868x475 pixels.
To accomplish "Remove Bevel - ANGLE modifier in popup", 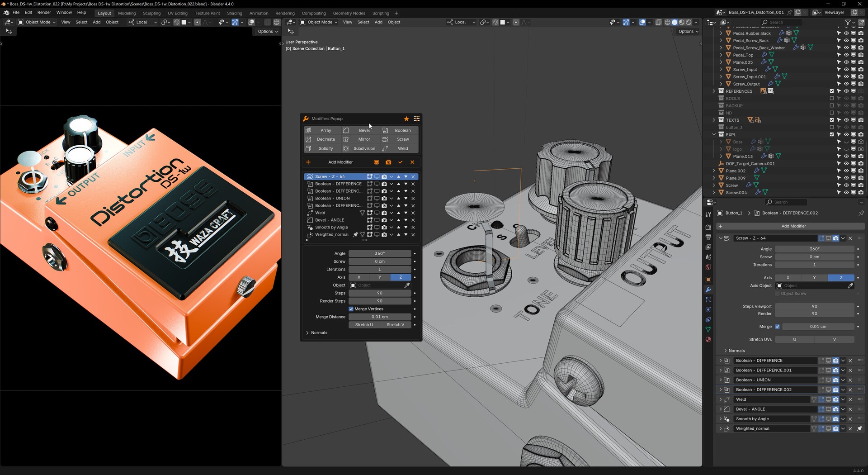I will coord(413,220).
